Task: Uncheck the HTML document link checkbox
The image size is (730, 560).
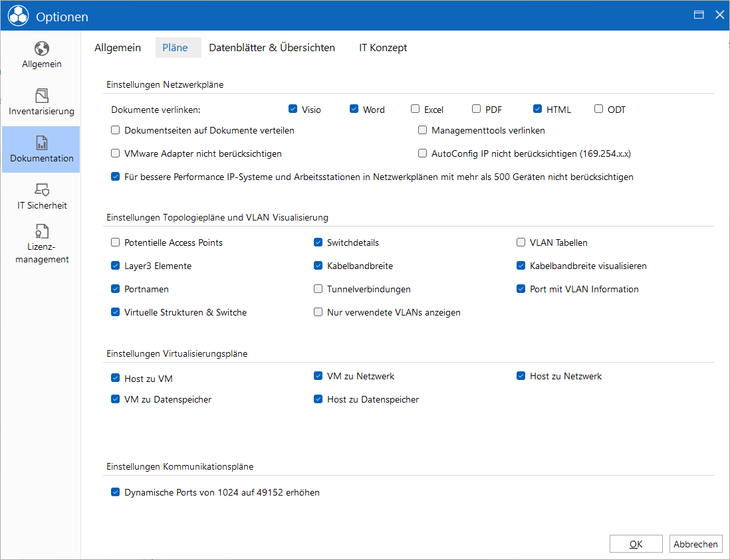Action: coord(537,109)
